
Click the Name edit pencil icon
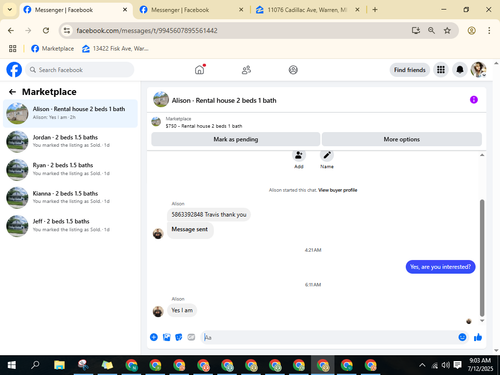coord(327,155)
